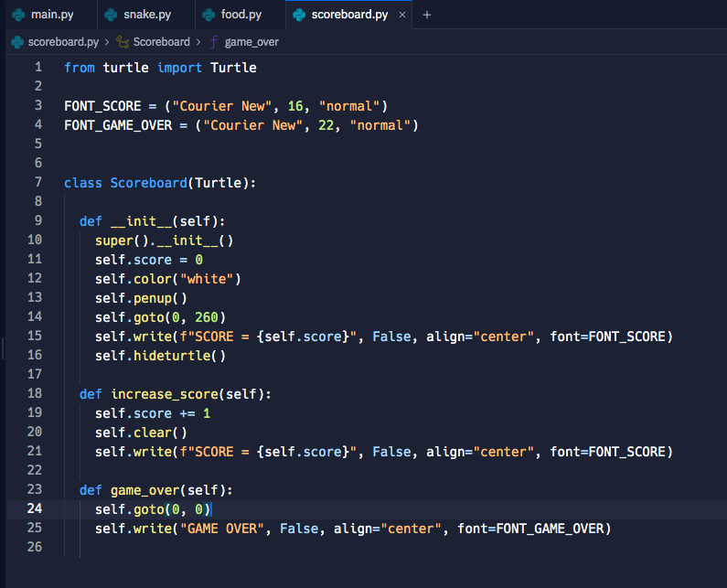The width and height of the screenshot is (727, 588).
Task: Click the word 'Turtle' on line 1
Action: [233, 68]
